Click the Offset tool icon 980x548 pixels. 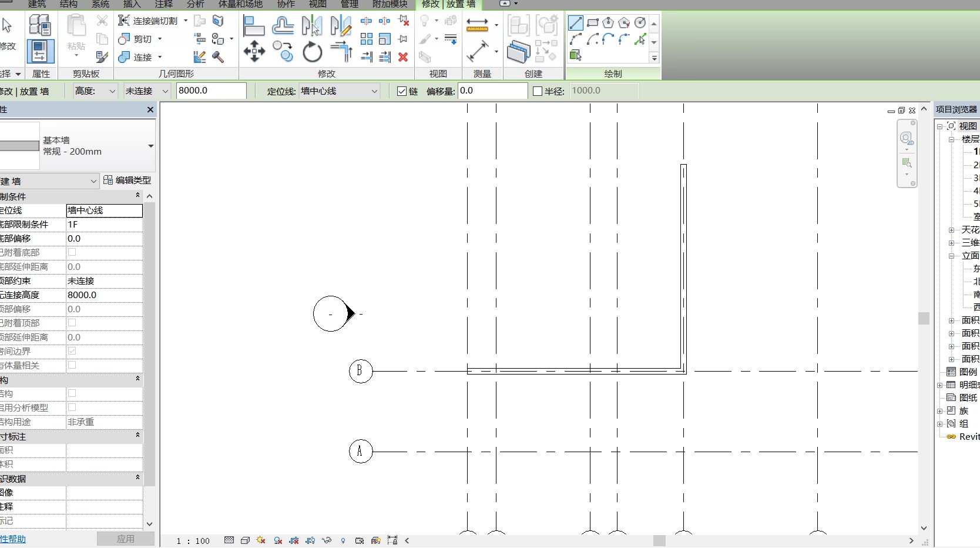point(283,26)
